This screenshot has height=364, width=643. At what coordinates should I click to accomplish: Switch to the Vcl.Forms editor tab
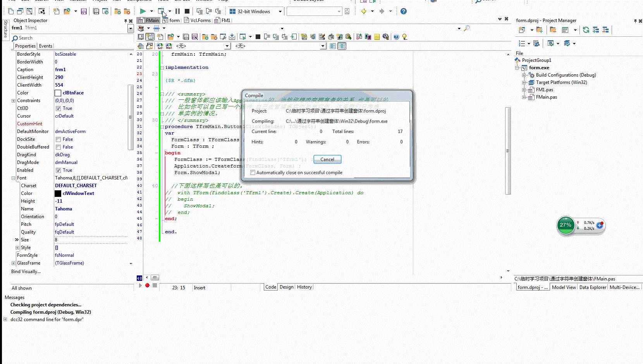pyautogui.click(x=197, y=21)
